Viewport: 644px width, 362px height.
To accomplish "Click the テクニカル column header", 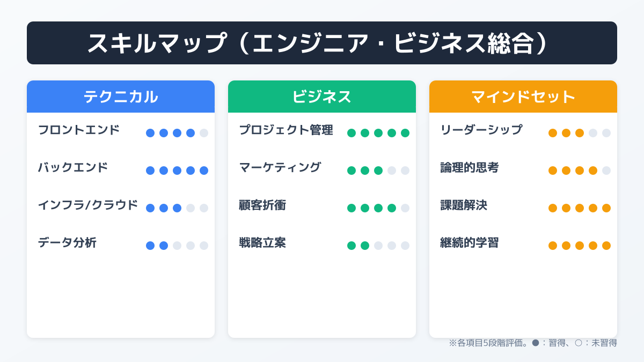I will [121, 97].
